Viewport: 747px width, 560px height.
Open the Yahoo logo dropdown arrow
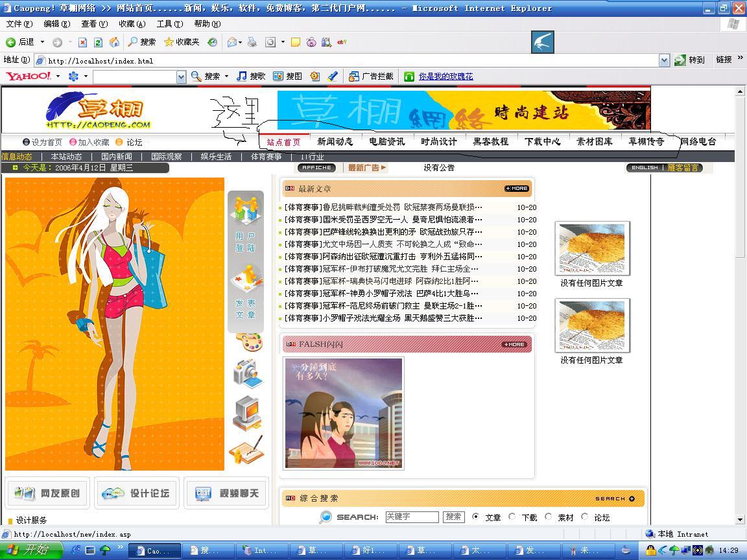[x=58, y=76]
